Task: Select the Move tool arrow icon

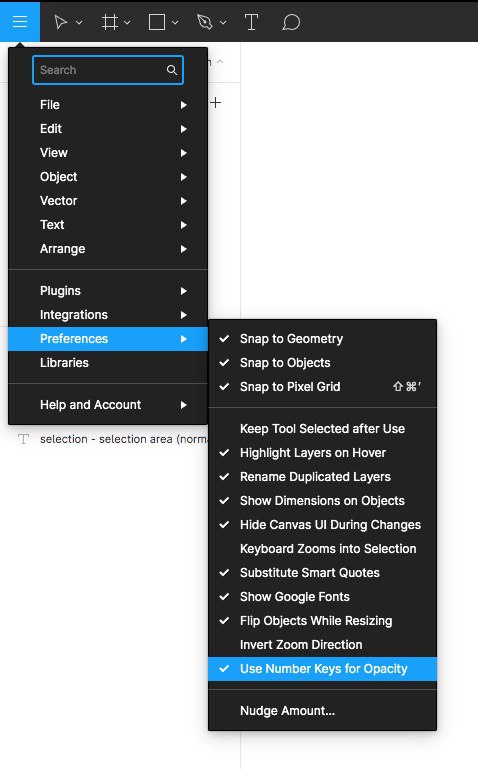Action: [x=60, y=22]
